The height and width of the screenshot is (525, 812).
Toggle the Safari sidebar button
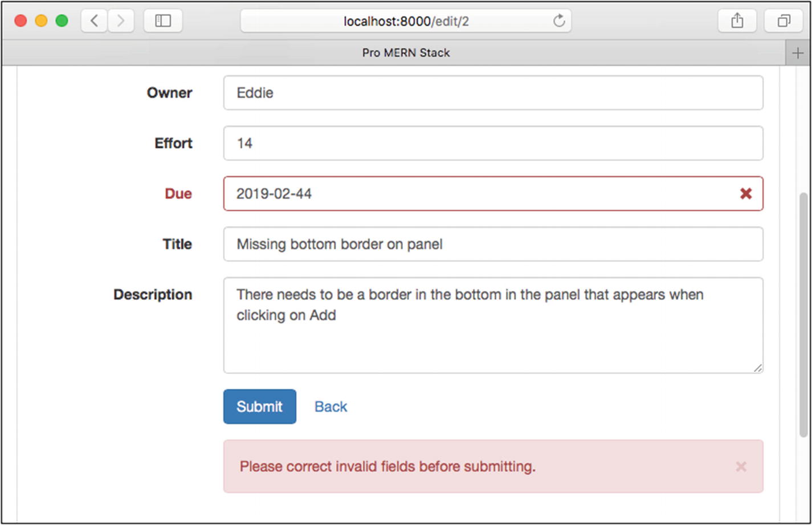pos(163,21)
